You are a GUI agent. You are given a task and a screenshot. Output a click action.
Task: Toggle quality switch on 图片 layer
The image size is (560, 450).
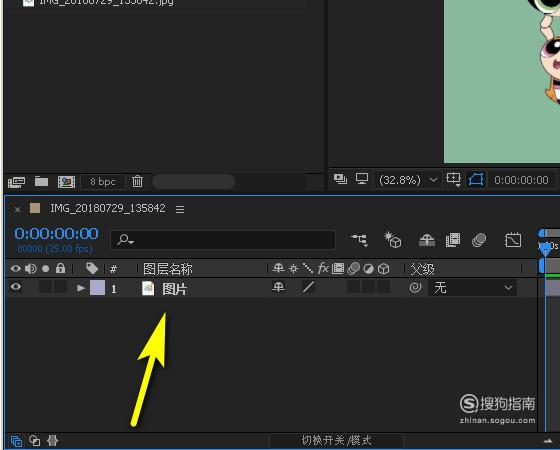[308, 287]
